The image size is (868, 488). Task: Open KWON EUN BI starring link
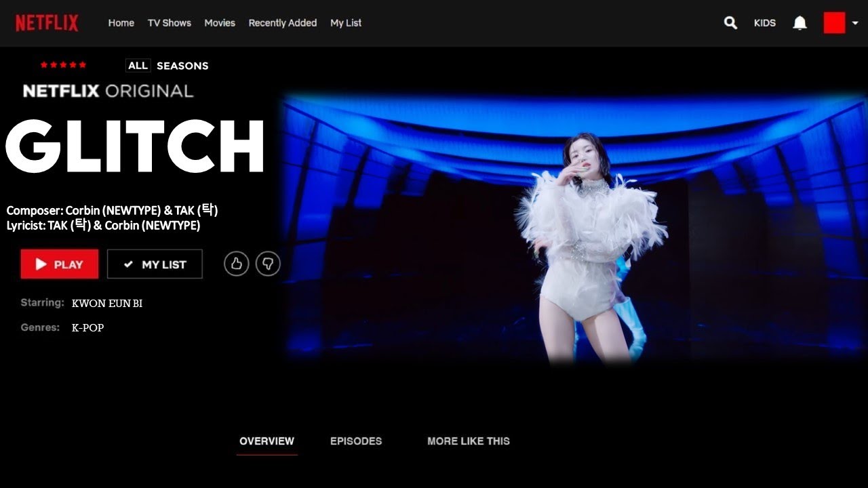click(x=107, y=304)
